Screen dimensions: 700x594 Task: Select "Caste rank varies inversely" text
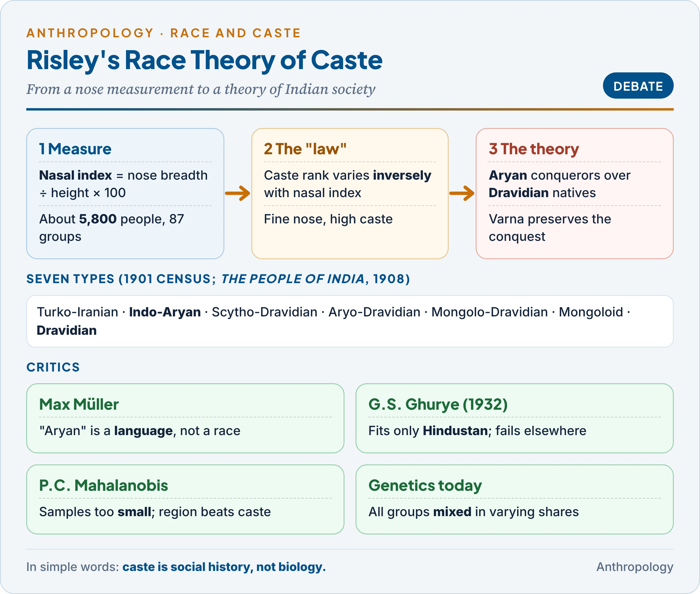point(347,176)
